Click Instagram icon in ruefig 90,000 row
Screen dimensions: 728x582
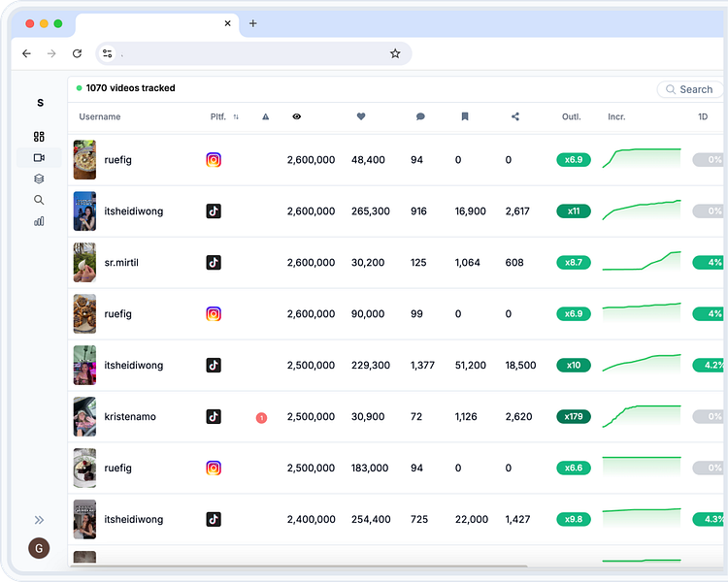(214, 314)
